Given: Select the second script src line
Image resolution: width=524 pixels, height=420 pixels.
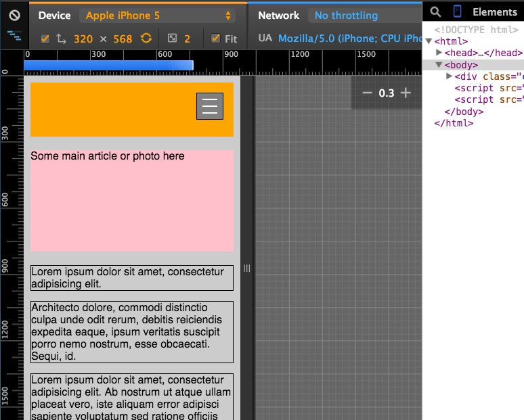Looking at the screenshot, I should pyautogui.click(x=489, y=100).
